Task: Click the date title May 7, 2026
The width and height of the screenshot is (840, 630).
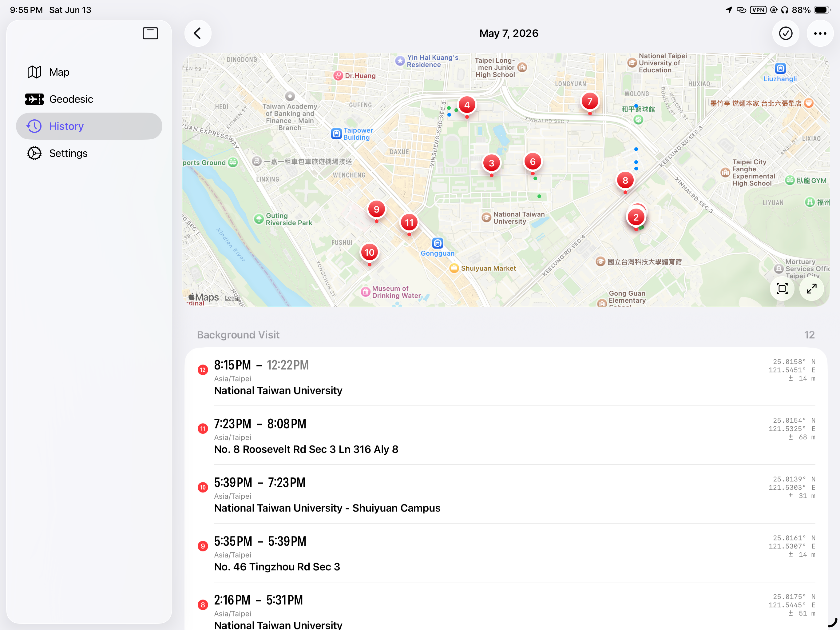Action: 509,34
